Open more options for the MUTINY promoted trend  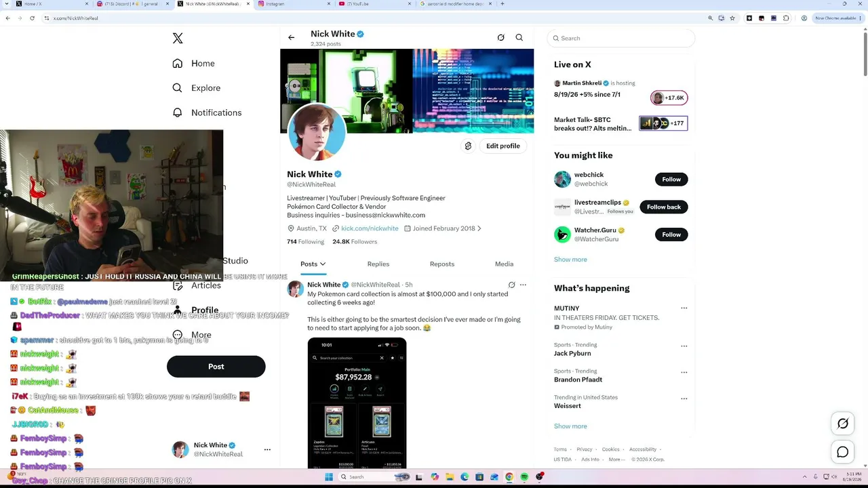coord(684,308)
